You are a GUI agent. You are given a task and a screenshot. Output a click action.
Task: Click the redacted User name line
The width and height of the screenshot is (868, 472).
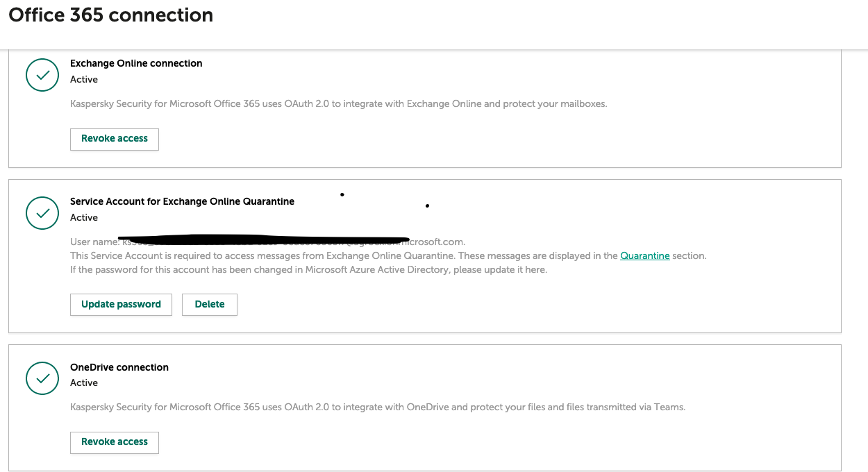coord(267,242)
